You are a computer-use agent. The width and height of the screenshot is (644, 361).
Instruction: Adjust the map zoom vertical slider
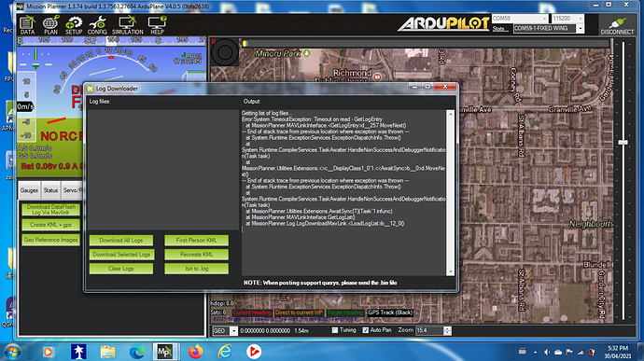(623, 142)
